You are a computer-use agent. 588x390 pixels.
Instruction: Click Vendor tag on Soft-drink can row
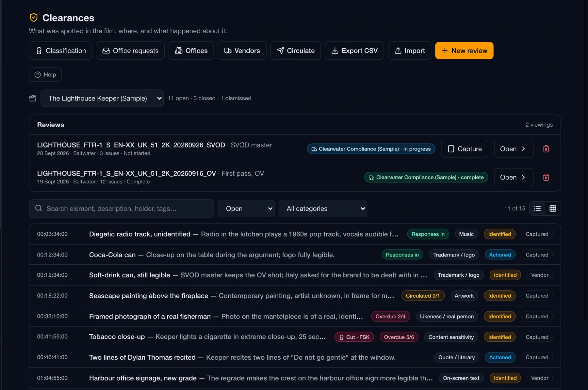tap(540, 275)
